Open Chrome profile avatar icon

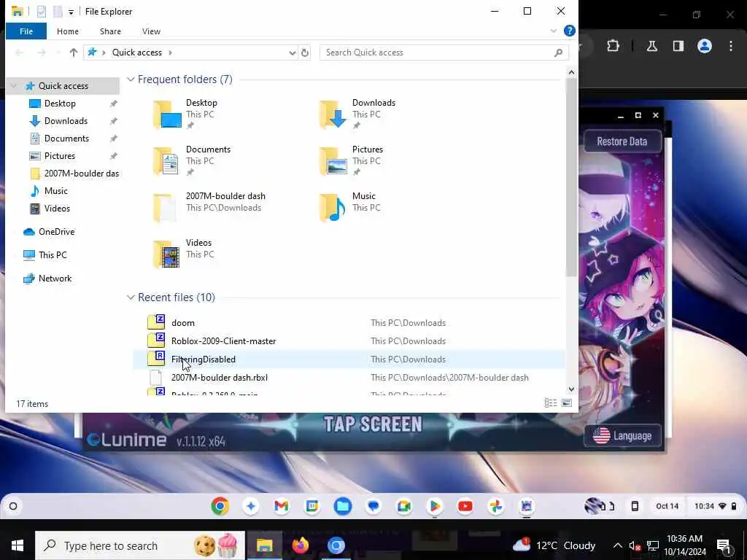pos(704,46)
